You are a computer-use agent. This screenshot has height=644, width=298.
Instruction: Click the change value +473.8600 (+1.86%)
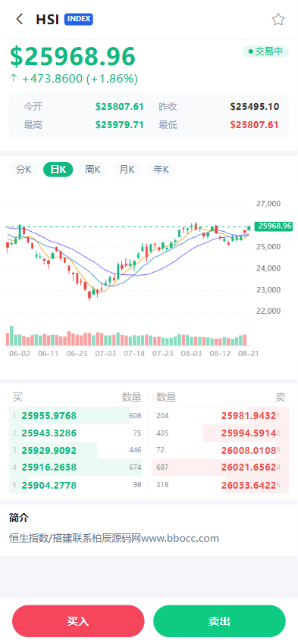(x=80, y=79)
